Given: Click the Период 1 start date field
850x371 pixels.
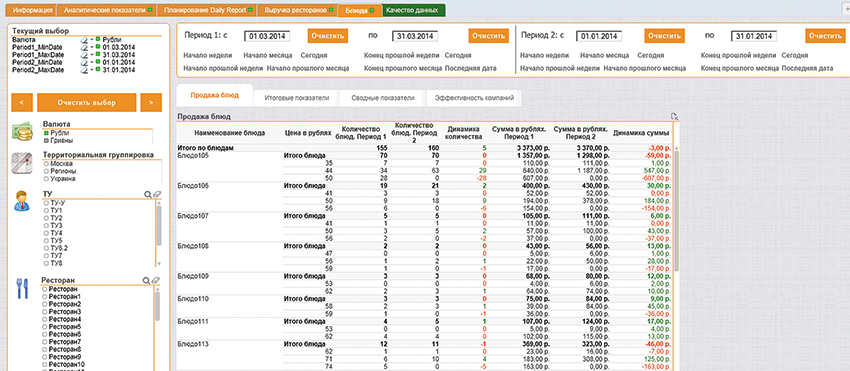Looking at the screenshot, I should [x=267, y=36].
